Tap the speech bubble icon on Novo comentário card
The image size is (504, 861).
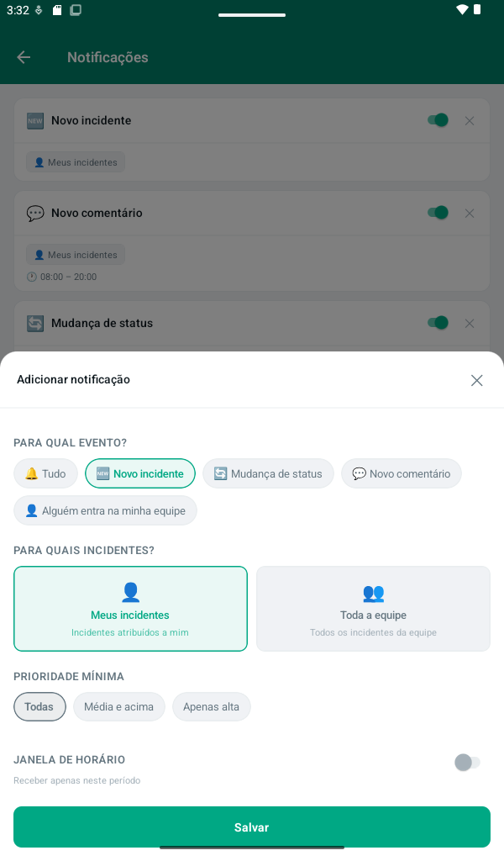[x=35, y=213]
